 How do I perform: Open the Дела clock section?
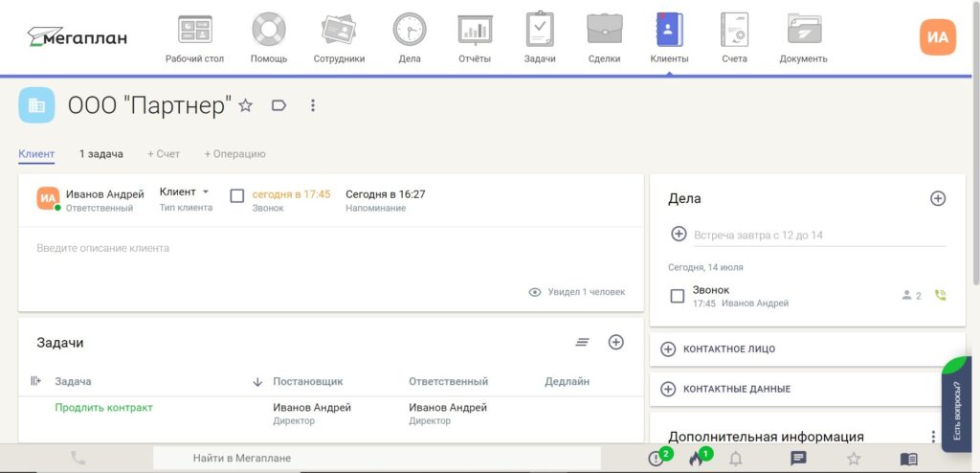[x=410, y=39]
